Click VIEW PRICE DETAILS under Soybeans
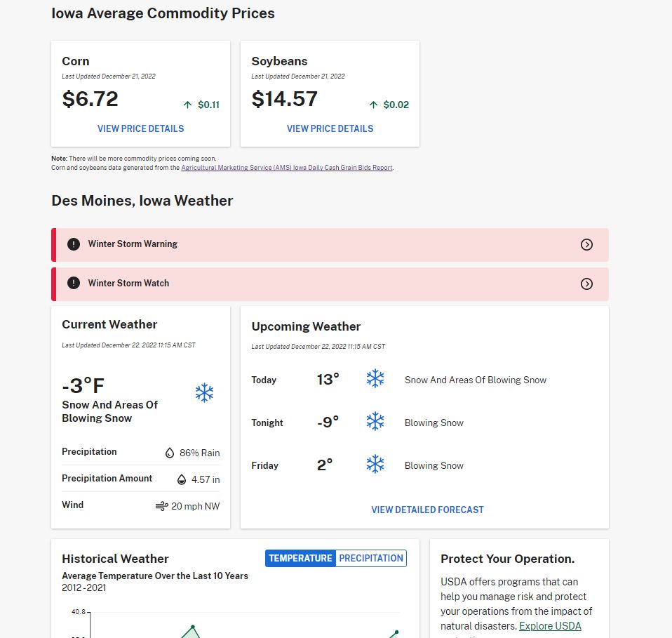Viewport: 672px width, 638px height. point(330,128)
